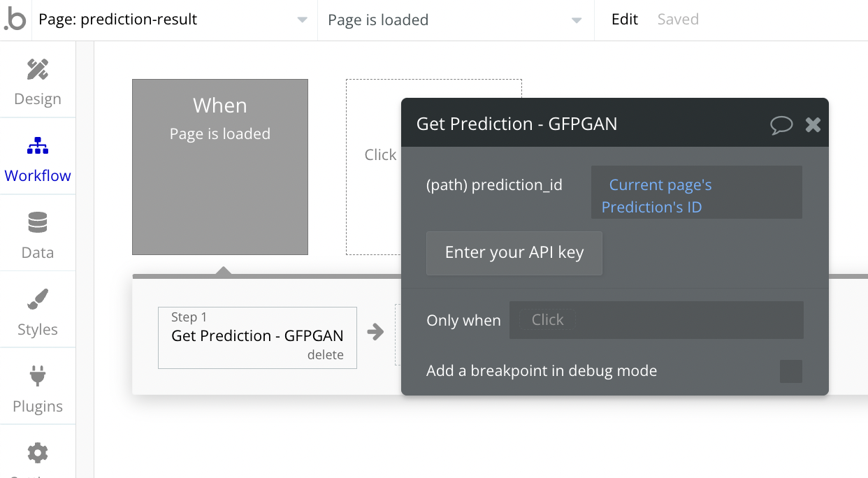The image size is (868, 478).
Task: Click the Enter your API key button
Action: pos(514,253)
